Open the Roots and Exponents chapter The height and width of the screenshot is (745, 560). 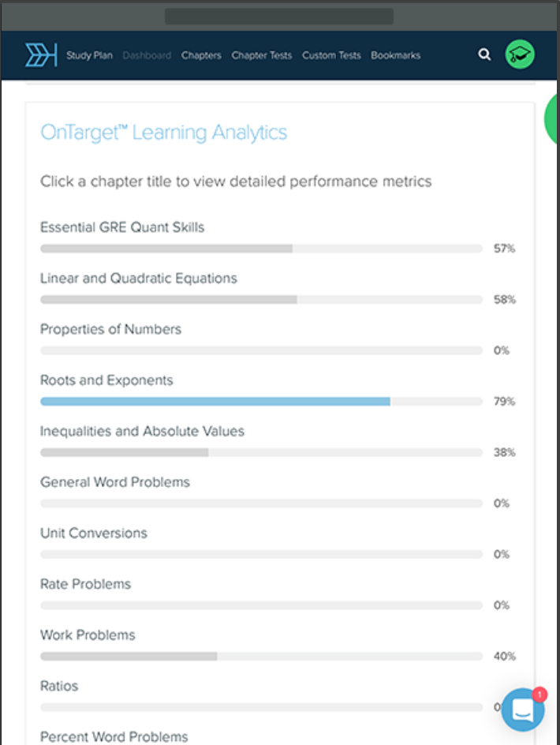pyautogui.click(x=106, y=380)
